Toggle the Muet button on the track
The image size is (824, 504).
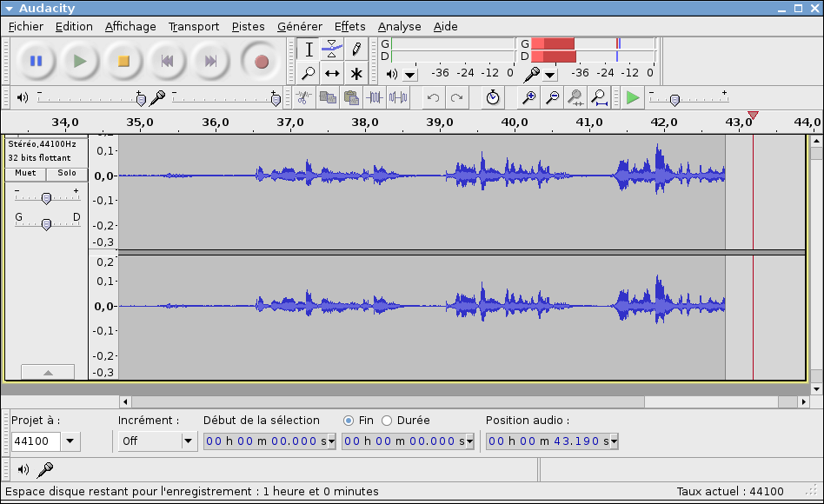point(25,173)
